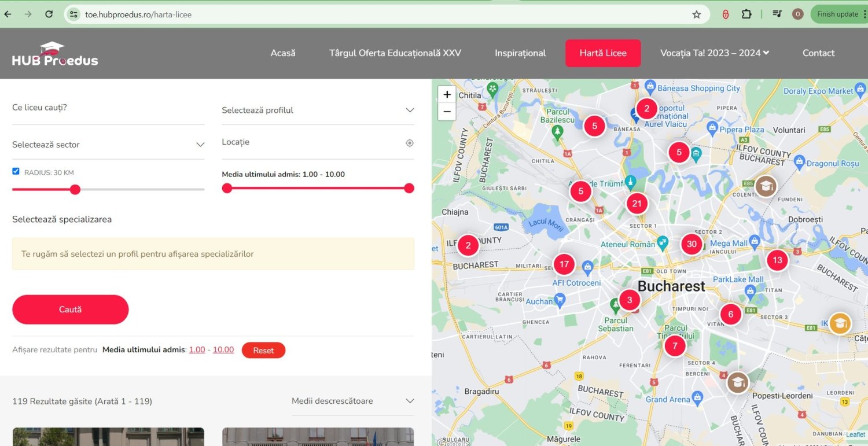
Task: Reload the page in the browser
Action: [x=49, y=14]
